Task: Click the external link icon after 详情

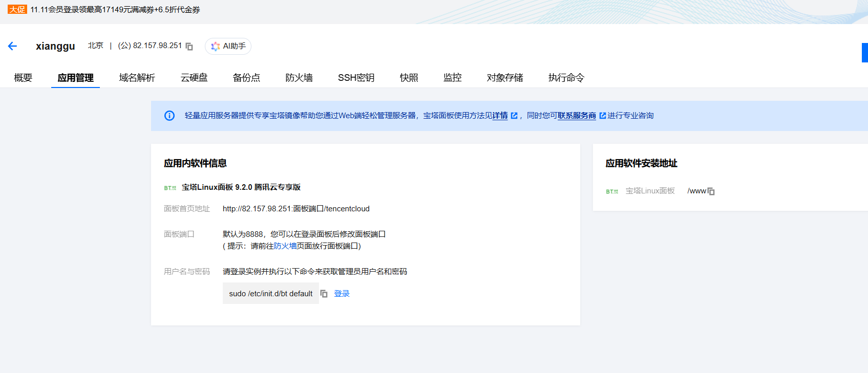Action: click(x=514, y=116)
